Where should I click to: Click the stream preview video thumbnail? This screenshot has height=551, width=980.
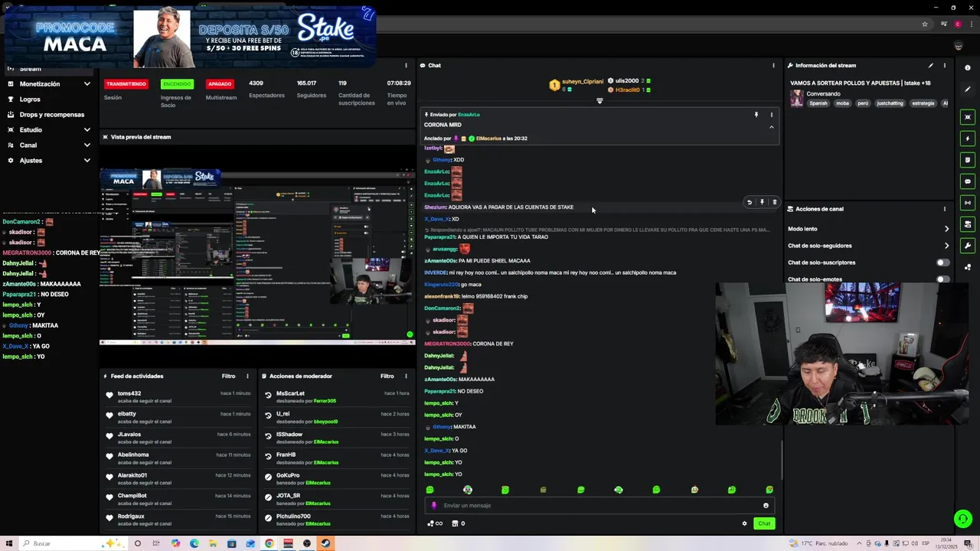click(x=257, y=255)
